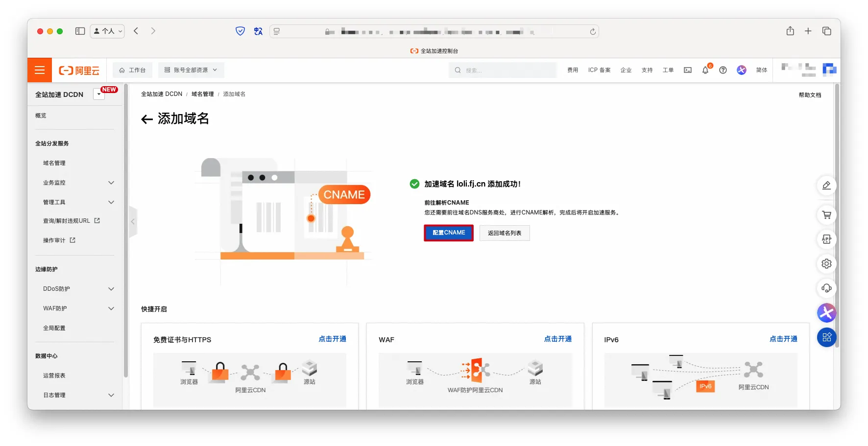Open the shopping cart floating icon
The height and width of the screenshot is (446, 868).
click(x=826, y=215)
